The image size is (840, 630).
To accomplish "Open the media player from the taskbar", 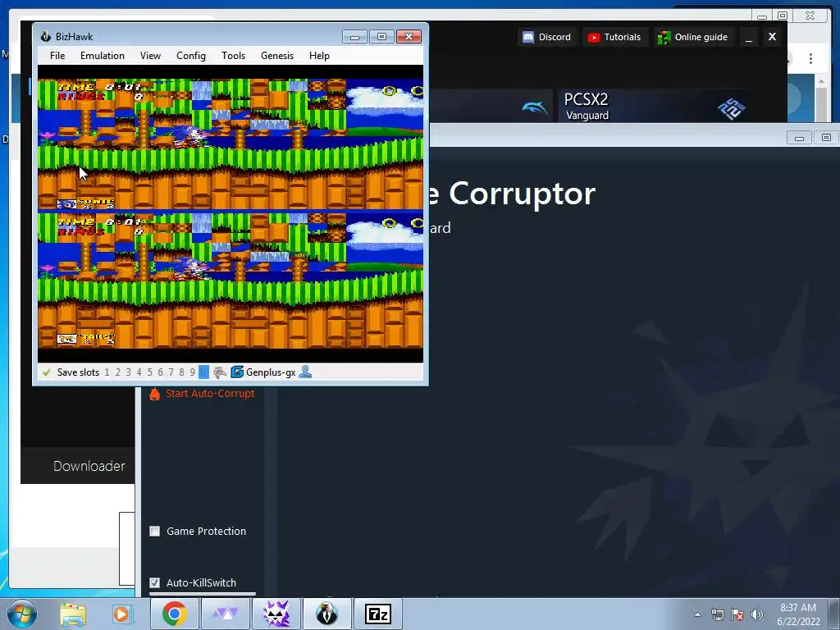I will click(x=123, y=614).
